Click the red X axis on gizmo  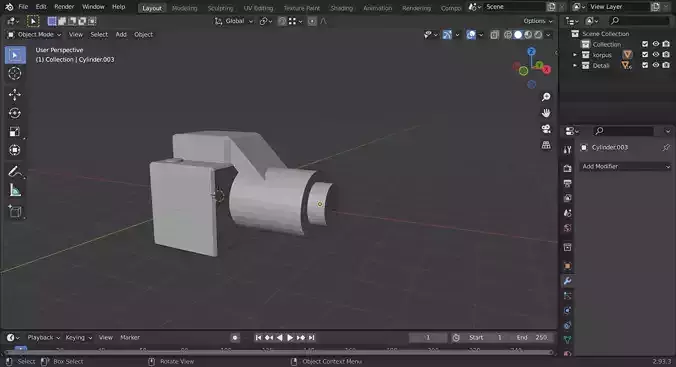pos(547,69)
